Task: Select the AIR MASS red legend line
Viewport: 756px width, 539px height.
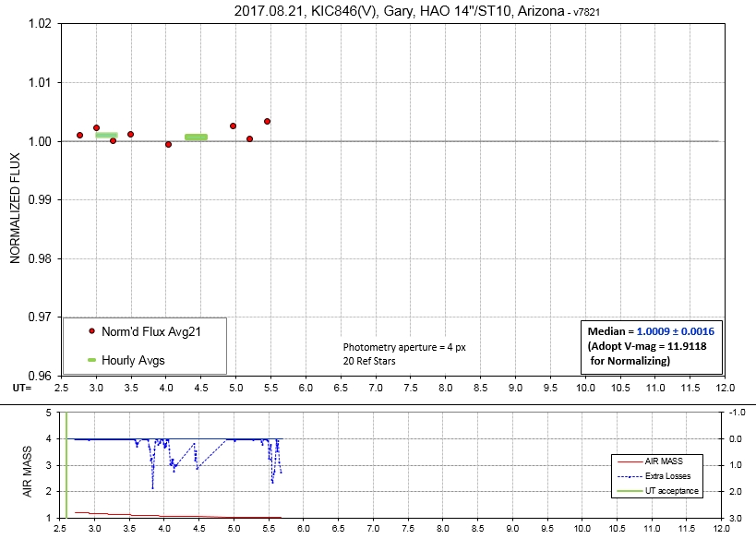Action: click(626, 460)
